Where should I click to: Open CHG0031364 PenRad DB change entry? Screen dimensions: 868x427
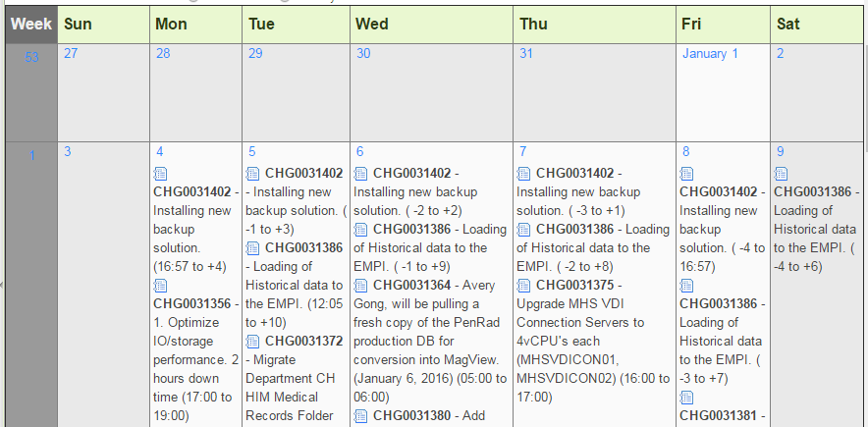point(411,286)
